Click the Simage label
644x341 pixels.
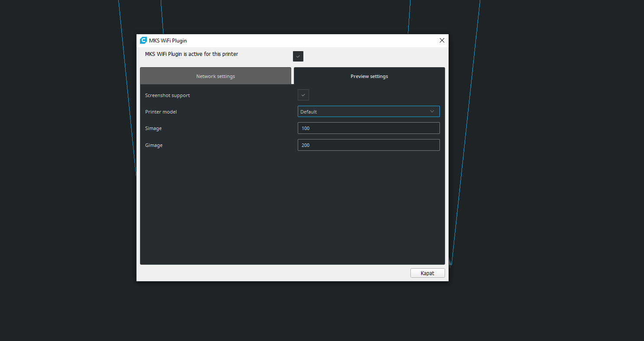pyautogui.click(x=153, y=128)
